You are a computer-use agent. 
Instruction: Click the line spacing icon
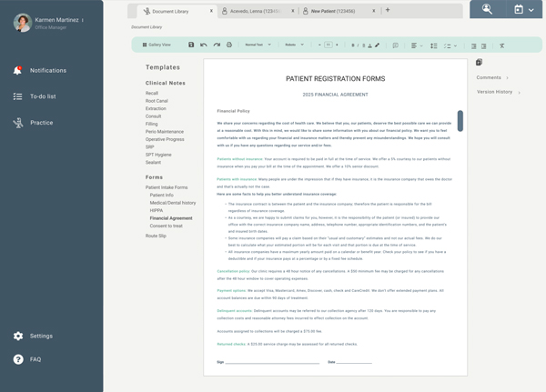point(433,45)
